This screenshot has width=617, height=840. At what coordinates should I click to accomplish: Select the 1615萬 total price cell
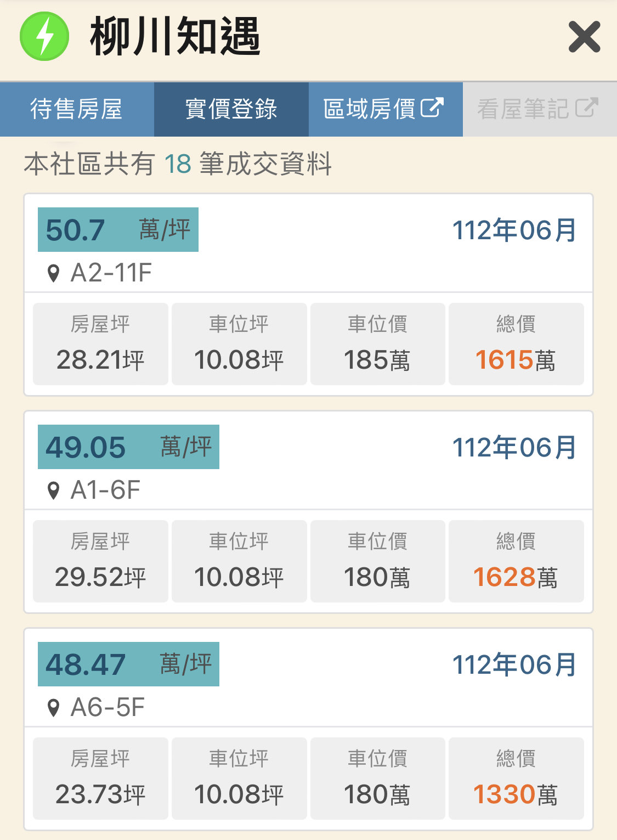coord(516,344)
